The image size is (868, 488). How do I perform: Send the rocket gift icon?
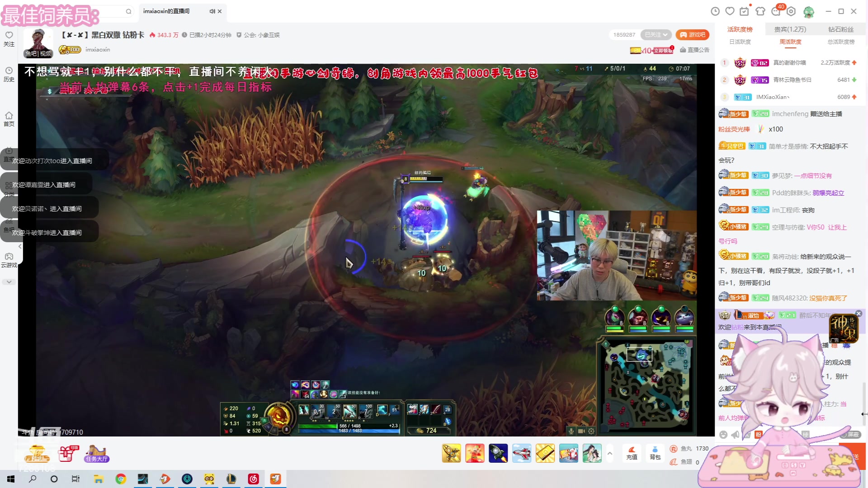coord(498,453)
